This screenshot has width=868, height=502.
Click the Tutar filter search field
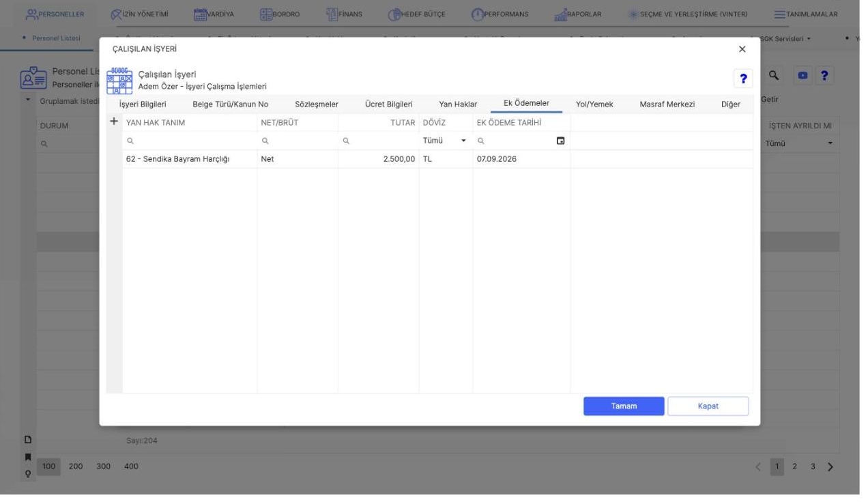point(379,141)
